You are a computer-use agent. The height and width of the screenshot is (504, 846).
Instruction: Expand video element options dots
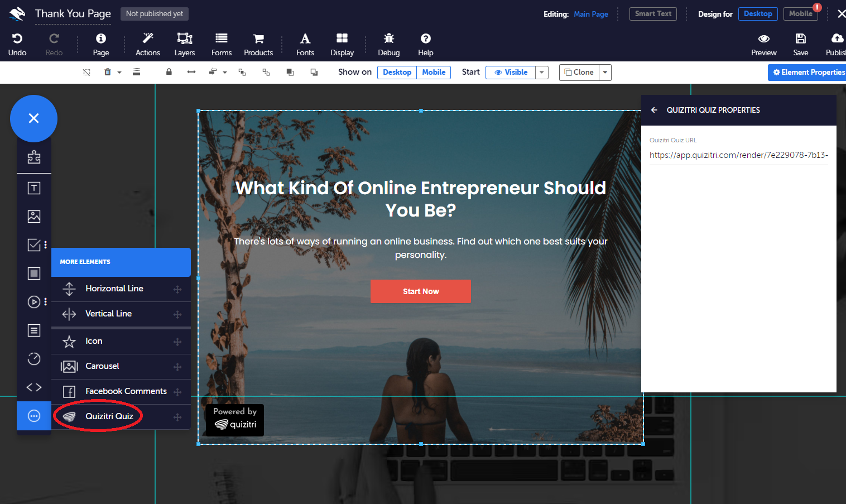coord(46,302)
